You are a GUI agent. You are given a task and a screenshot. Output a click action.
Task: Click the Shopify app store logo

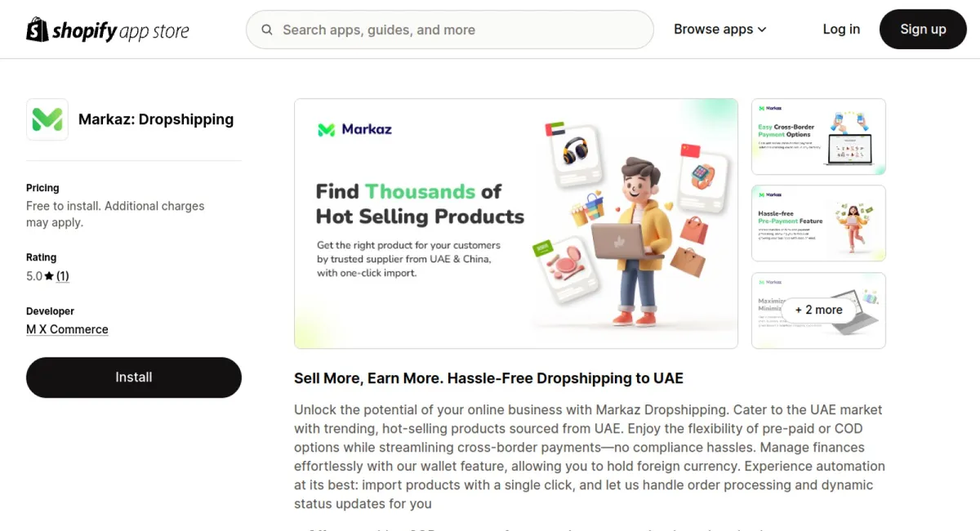[x=107, y=29]
